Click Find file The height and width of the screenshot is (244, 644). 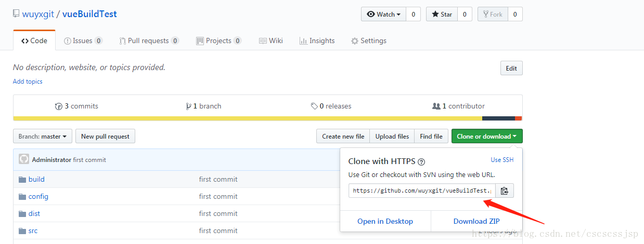[x=431, y=137]
